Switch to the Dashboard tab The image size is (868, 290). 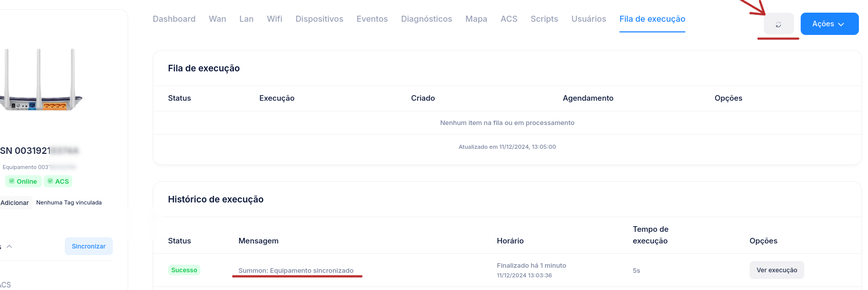174,19
